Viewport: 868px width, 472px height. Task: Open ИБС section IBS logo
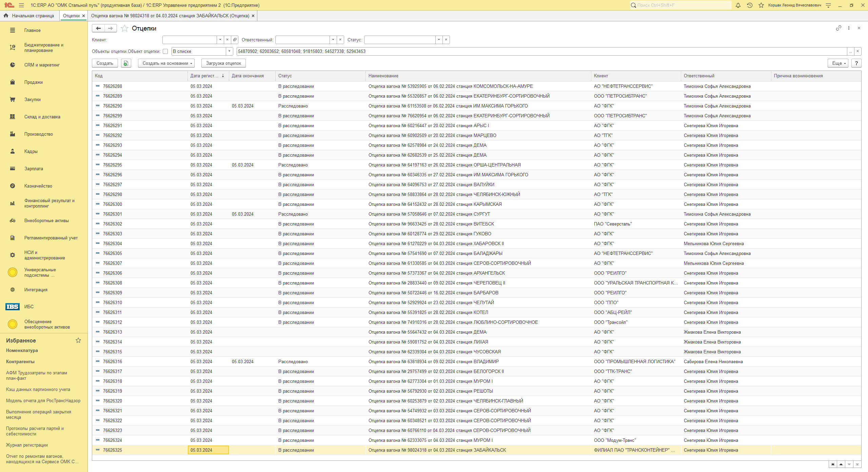point(13,307)
